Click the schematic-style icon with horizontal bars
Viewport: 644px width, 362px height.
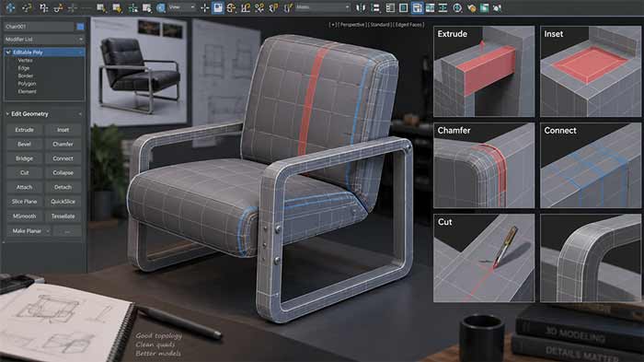point(443,7)
